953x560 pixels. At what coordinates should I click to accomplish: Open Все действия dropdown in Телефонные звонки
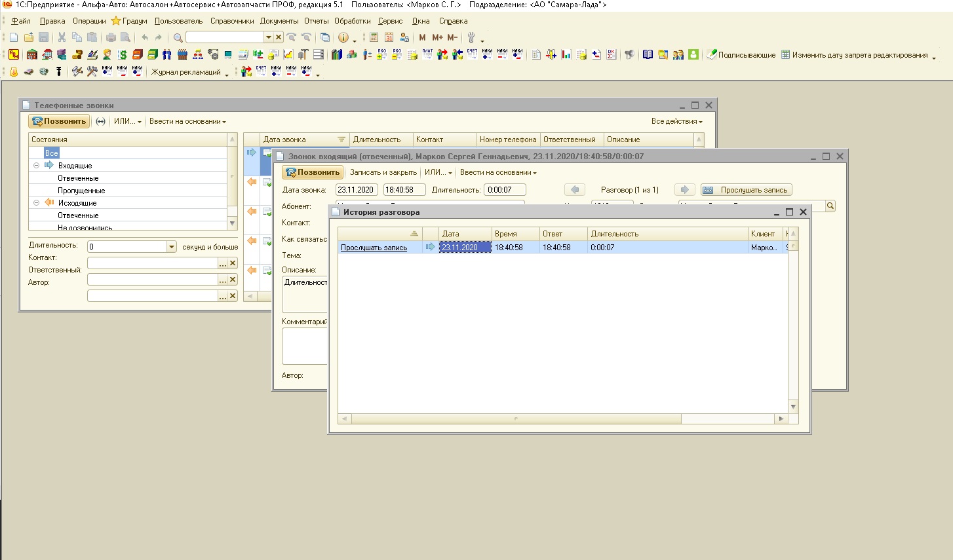coord(676,121)
